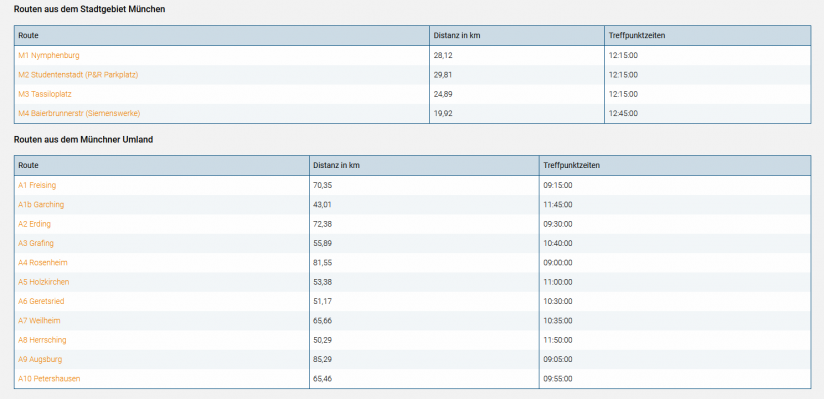This screenshot has width=824, height=399.
Task: Click the distance value 72,38
Action: pyautogui.click(x=323, y=224)
